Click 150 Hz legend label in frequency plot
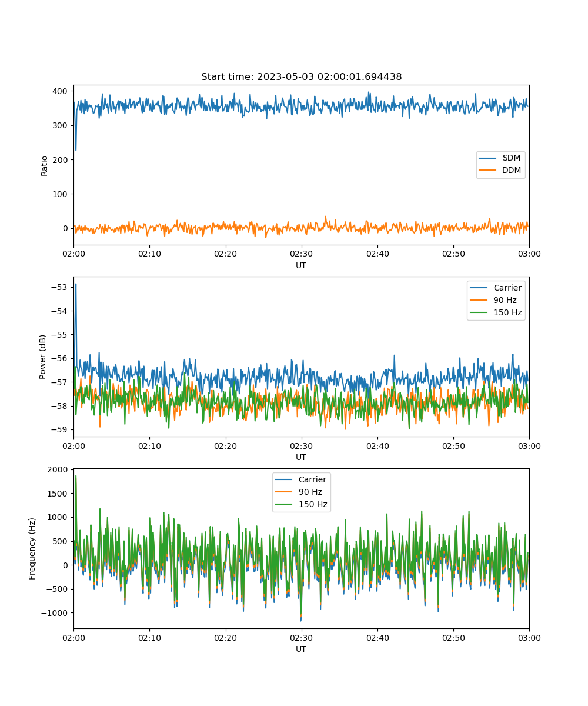 click(313, 504)
